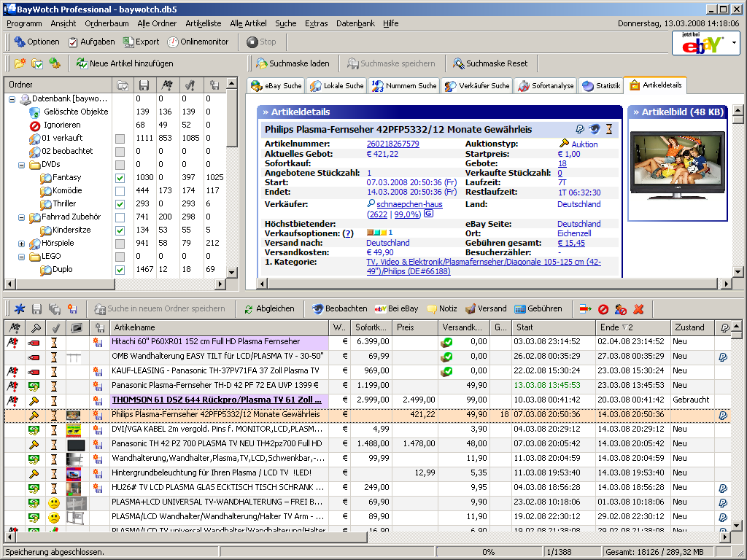Export data via the Export button
747x560 pixels.
[x=141, y=42]
